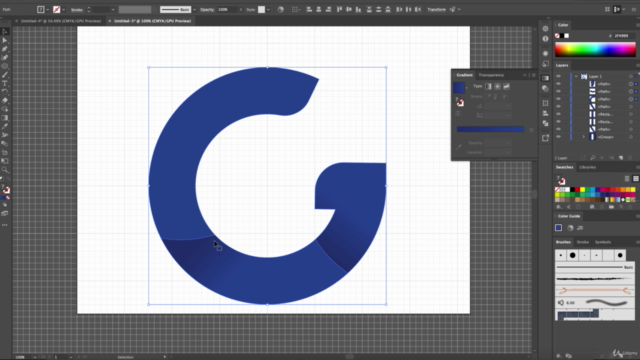Switch to the Untitled-4 document tab
Viewport: 640px width, 360px height.
point(60,21)
